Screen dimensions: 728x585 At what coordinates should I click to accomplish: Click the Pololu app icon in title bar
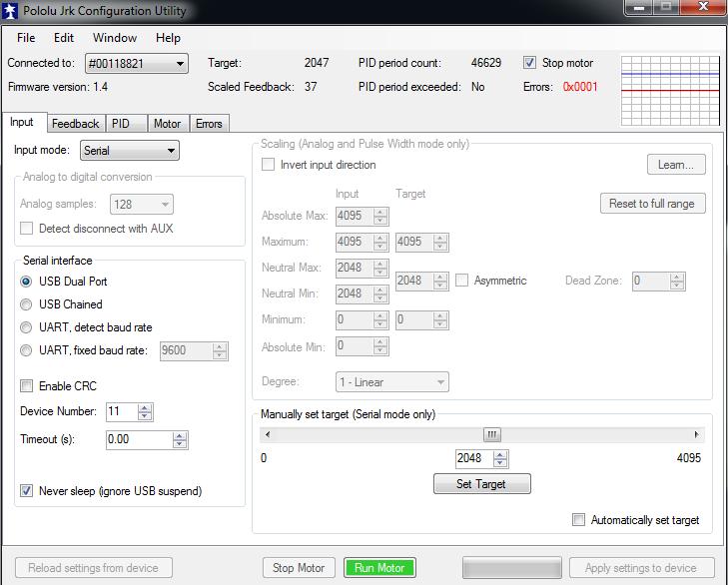pyautogui.click(x=10, y=11)
